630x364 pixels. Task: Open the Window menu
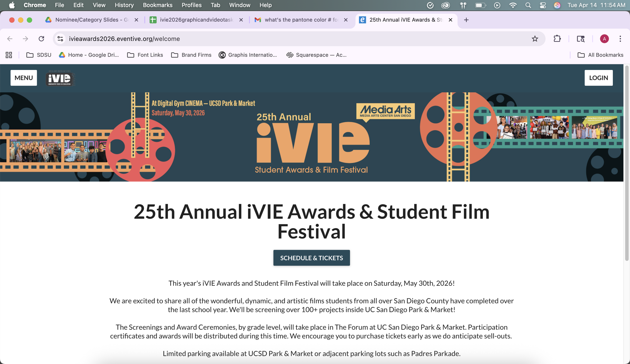[240, 5]
